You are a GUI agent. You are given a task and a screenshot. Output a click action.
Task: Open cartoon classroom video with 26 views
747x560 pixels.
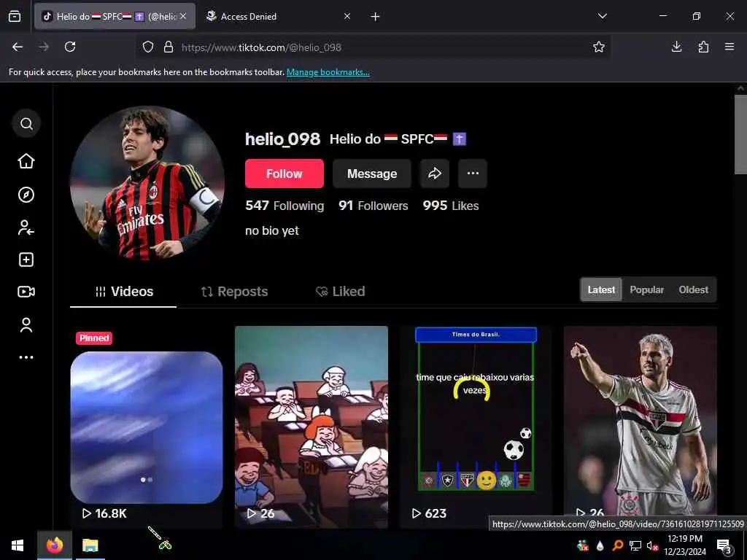coord(311,427)
